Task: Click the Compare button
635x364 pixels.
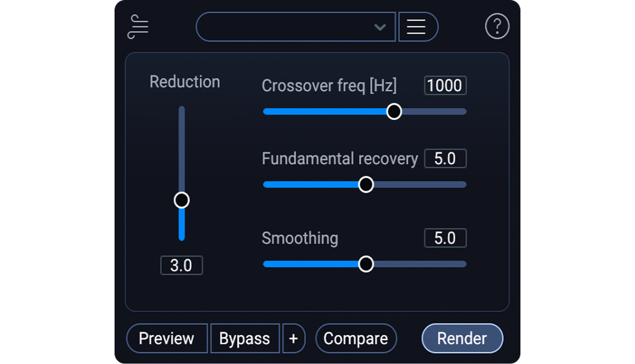Action: 356,338
